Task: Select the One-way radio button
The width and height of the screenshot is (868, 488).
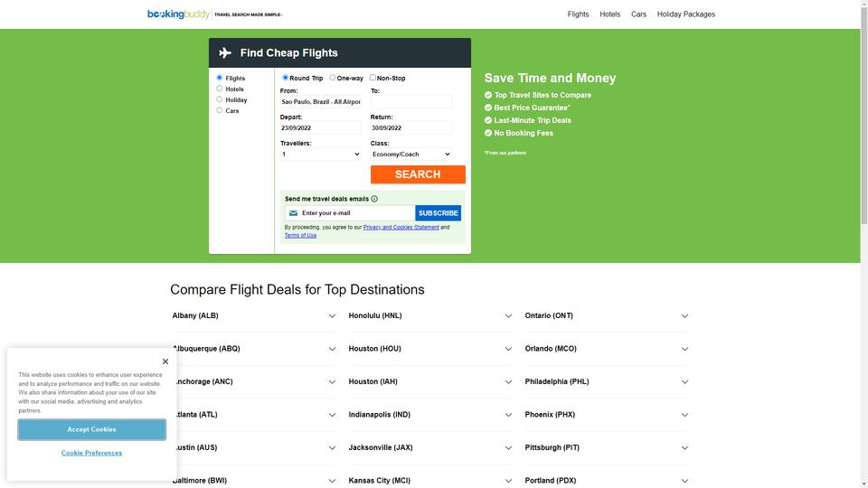Action: 333,78
